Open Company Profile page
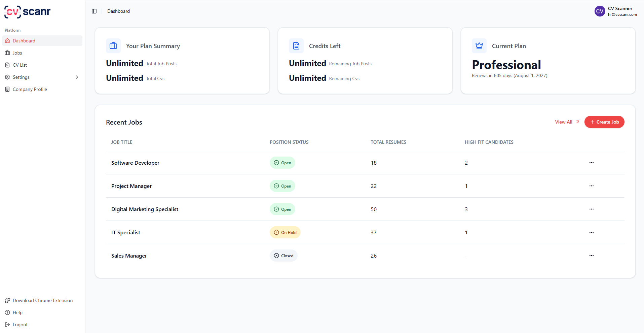This screenshot has height=333, width=644. (30, 89)
